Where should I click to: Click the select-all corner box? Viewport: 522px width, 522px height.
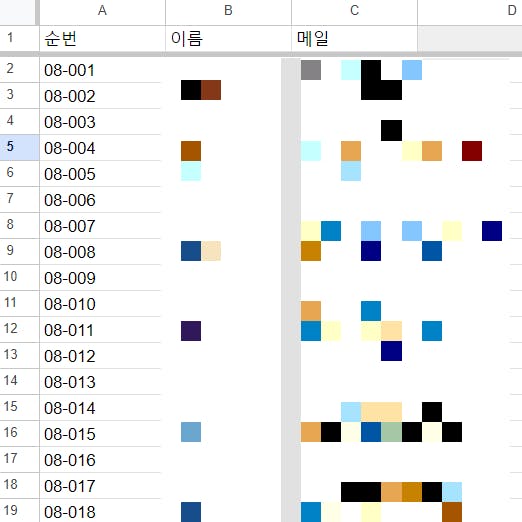(17, 12)
